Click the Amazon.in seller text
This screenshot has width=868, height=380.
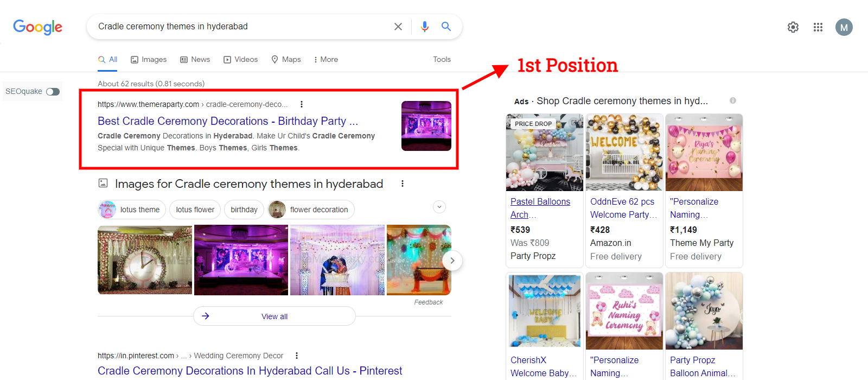pyautogui.click(x=611, y=243)
